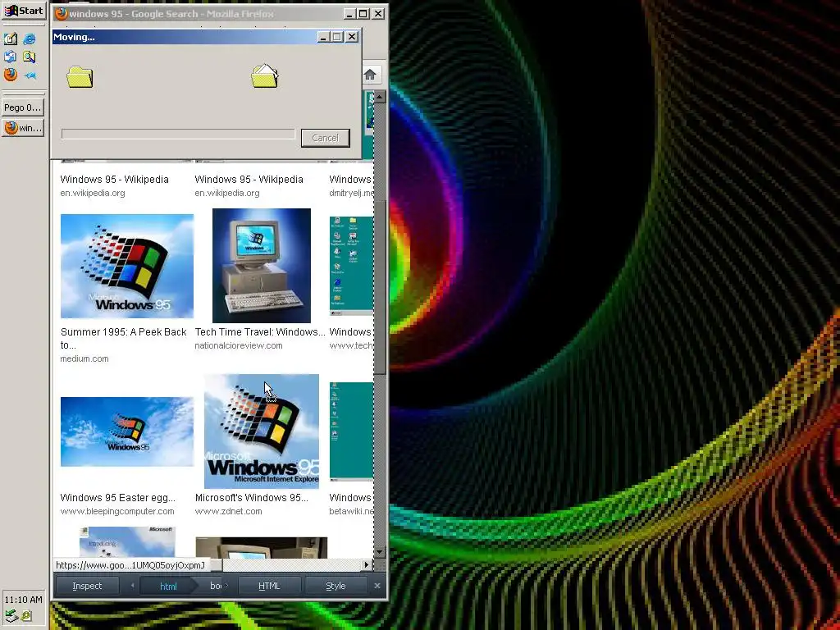
Task: Click the Firefox title bar icon
Action: point(62,14)
